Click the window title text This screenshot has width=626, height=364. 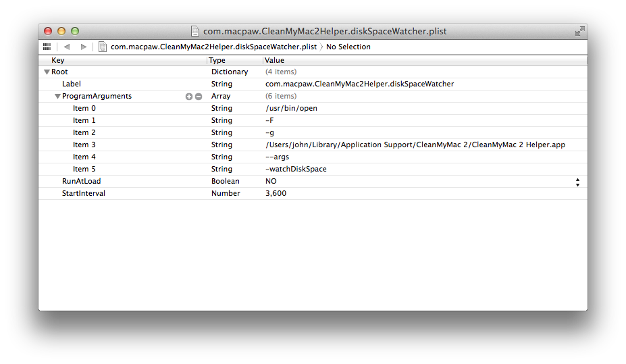tap(325, 31)
